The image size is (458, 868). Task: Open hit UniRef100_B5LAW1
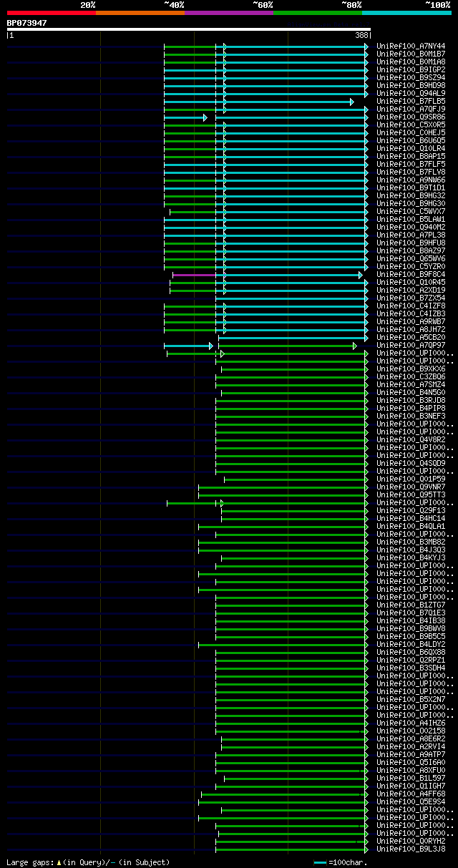click(411, 219)
